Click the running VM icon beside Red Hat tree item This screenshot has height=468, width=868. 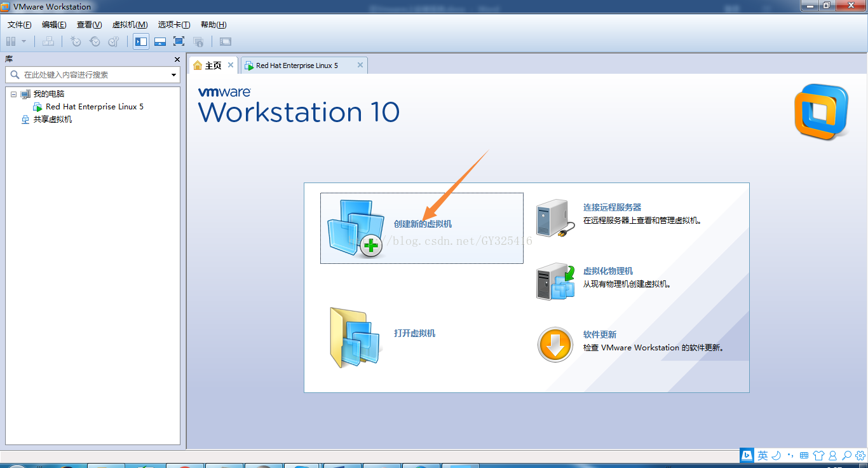click(37, 107)
